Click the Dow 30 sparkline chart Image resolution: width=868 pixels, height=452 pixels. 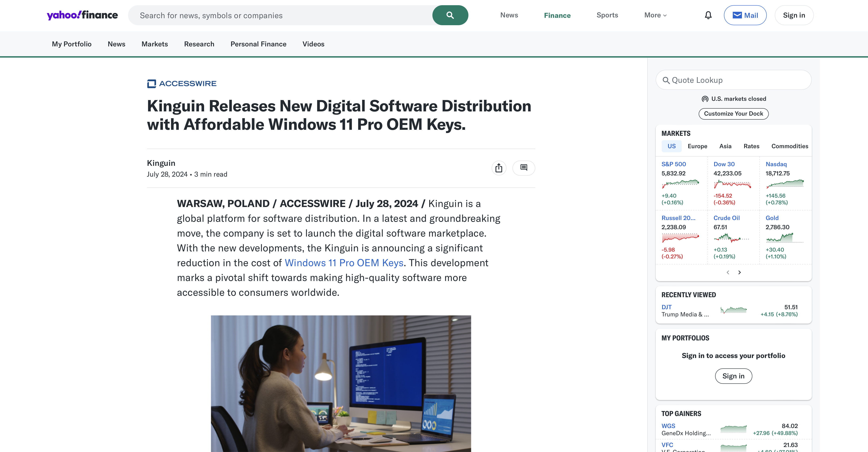[x=732, y=184]
